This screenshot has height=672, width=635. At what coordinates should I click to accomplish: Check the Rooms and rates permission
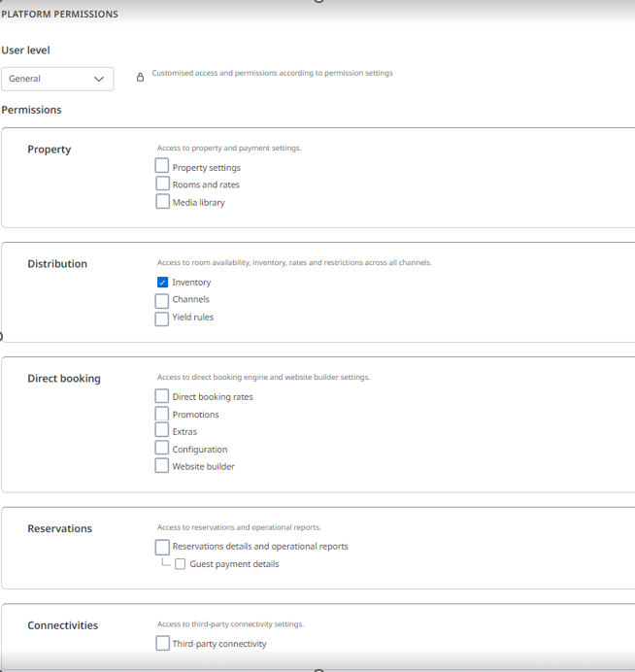162,185
